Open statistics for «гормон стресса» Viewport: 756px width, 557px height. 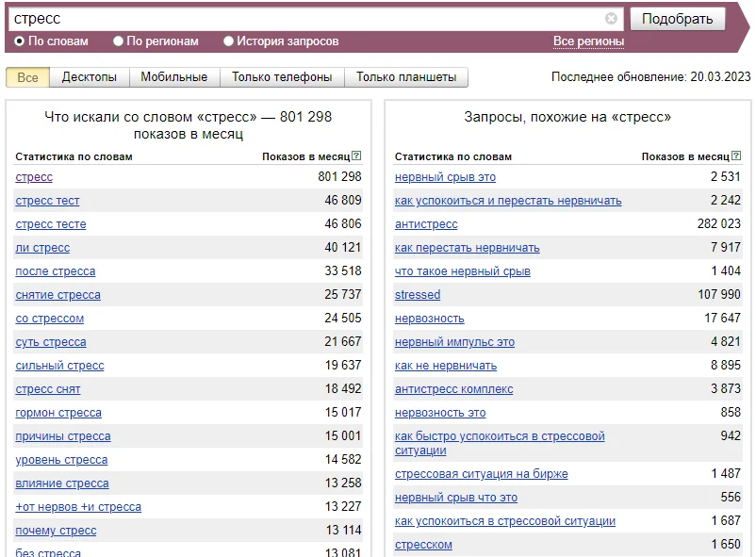pos(58,412)
